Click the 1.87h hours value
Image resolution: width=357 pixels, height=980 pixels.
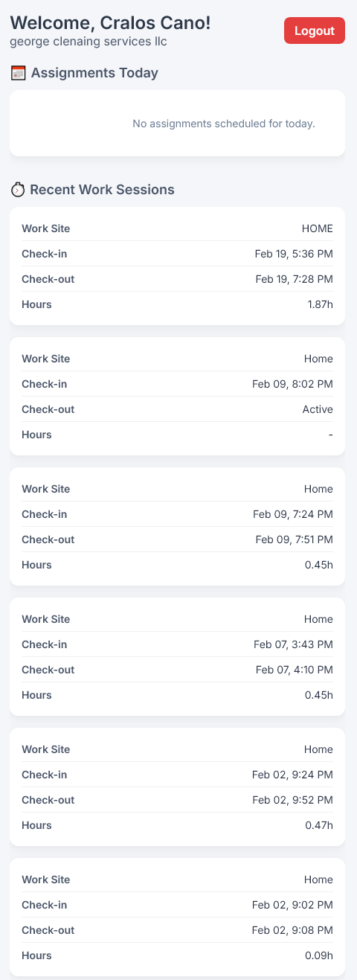click(320, 304)
